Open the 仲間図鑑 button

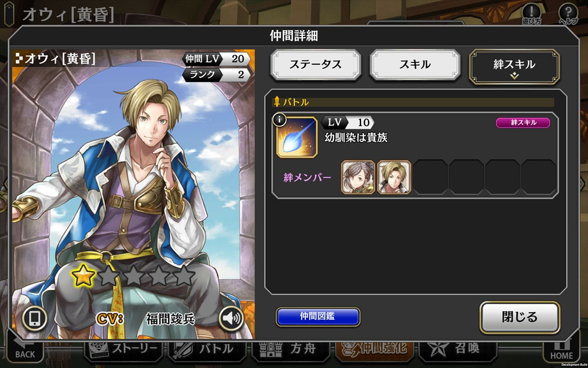[x=318, y=317]
